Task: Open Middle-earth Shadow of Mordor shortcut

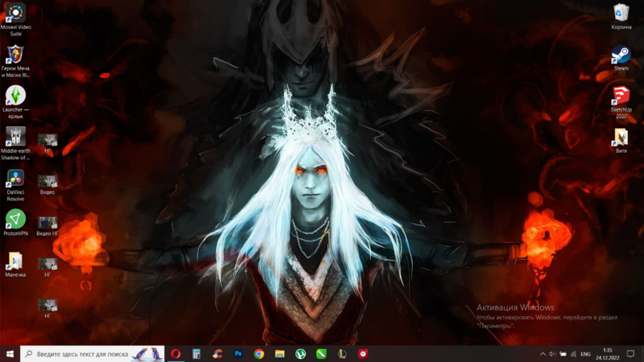Action: [x=15, y=143]
